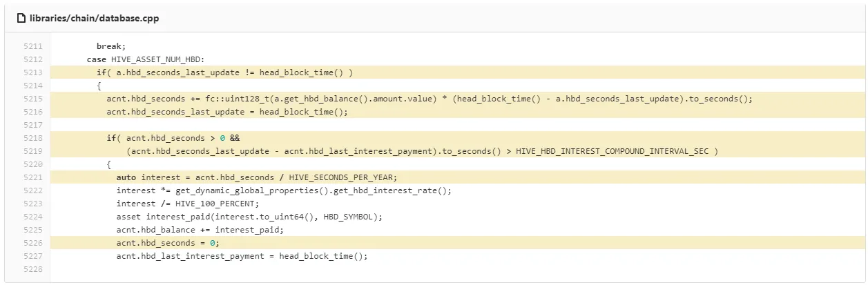
Task: Select line number 5228
Action: 32,269
